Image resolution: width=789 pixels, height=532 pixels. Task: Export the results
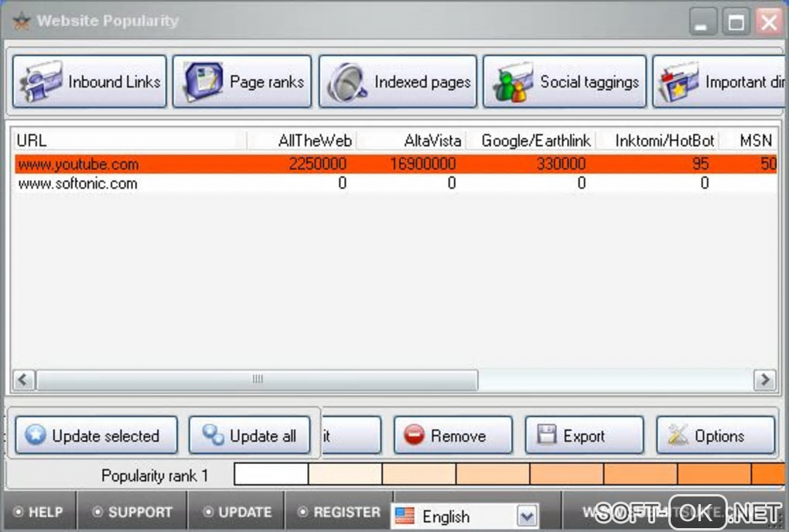[584, 435]
